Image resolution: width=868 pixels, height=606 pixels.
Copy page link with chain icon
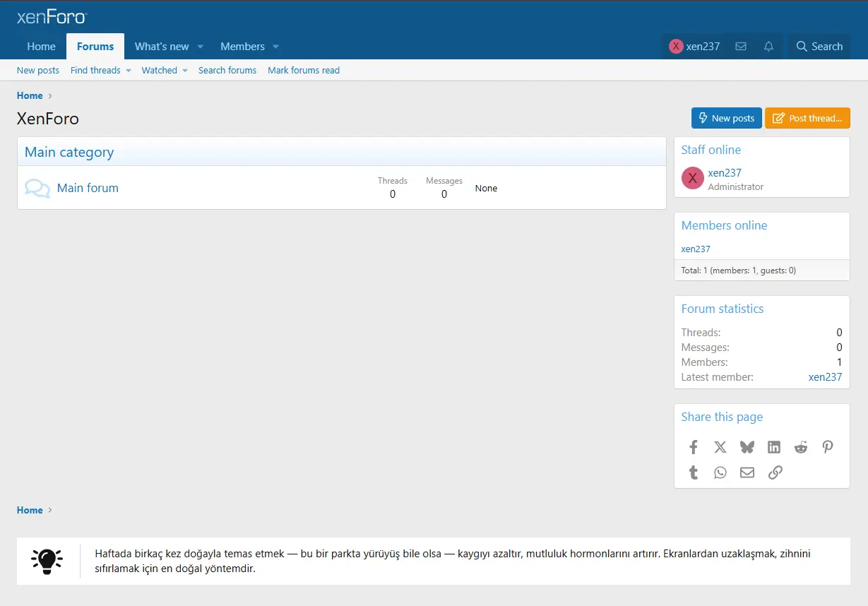coord(775,473)
